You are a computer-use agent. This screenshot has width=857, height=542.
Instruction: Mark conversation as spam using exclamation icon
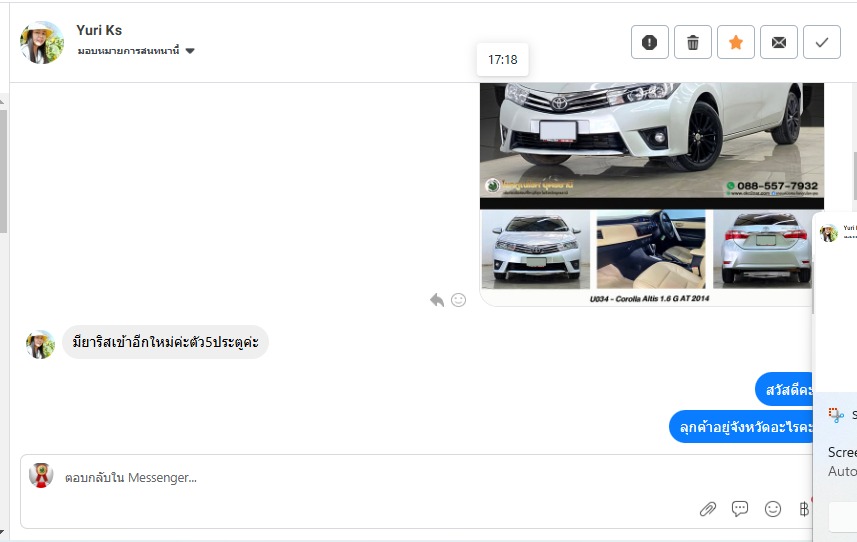tap(649, 42)
